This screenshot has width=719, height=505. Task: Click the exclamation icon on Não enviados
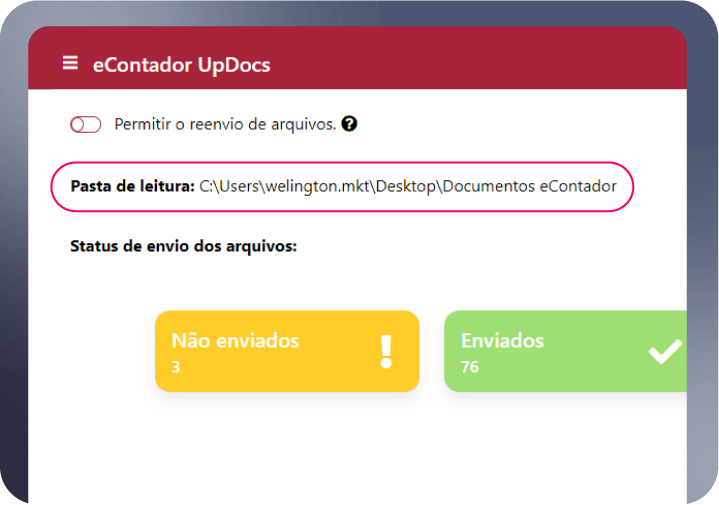(x=386, y=351)
